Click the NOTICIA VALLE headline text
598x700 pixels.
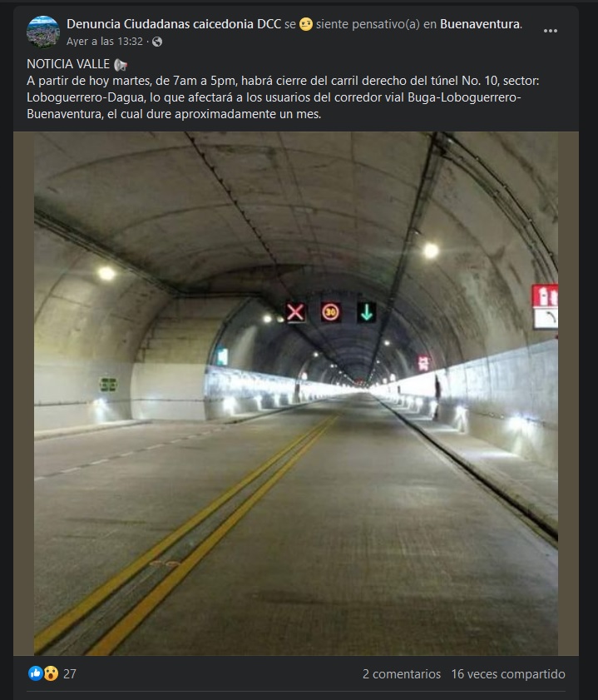pos(68,64)
